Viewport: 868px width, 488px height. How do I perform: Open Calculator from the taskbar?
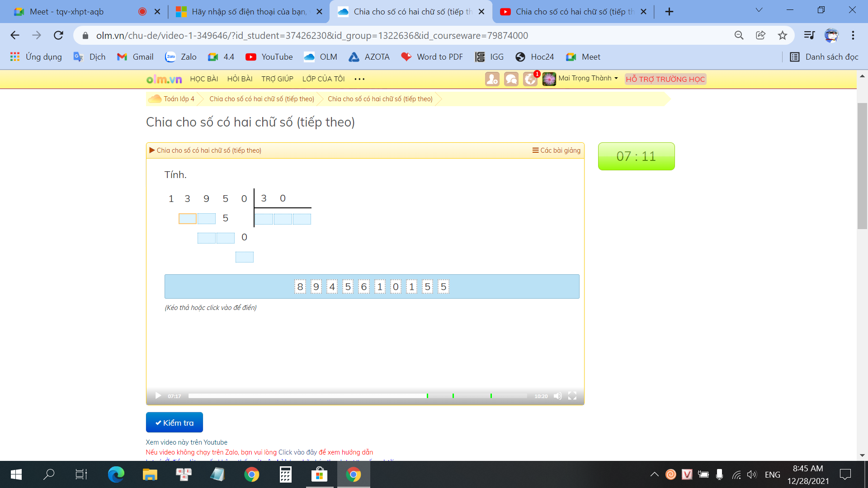coord(286,474)
